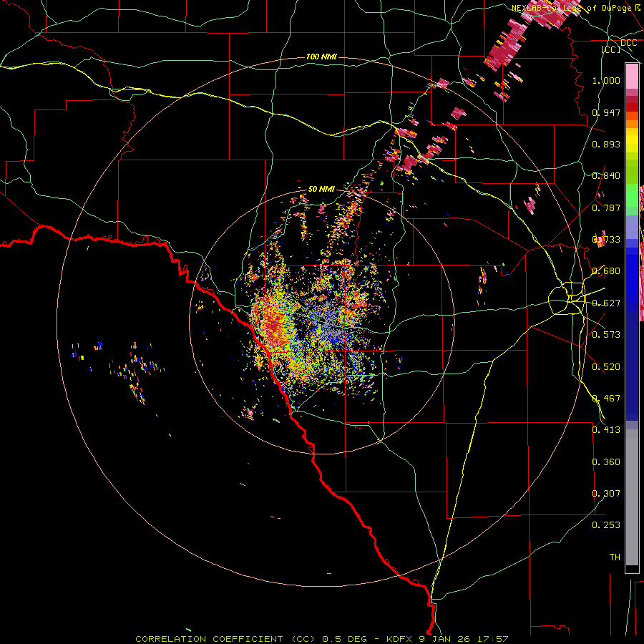
Task: Click the 0.680 scale value
Action: coord(606,271)
